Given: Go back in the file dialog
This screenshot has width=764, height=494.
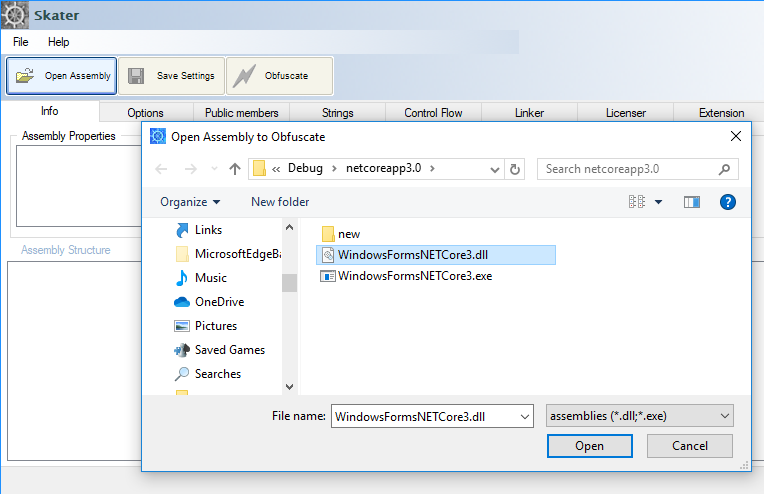Looking at the screenshot, I should coord(161,169).
